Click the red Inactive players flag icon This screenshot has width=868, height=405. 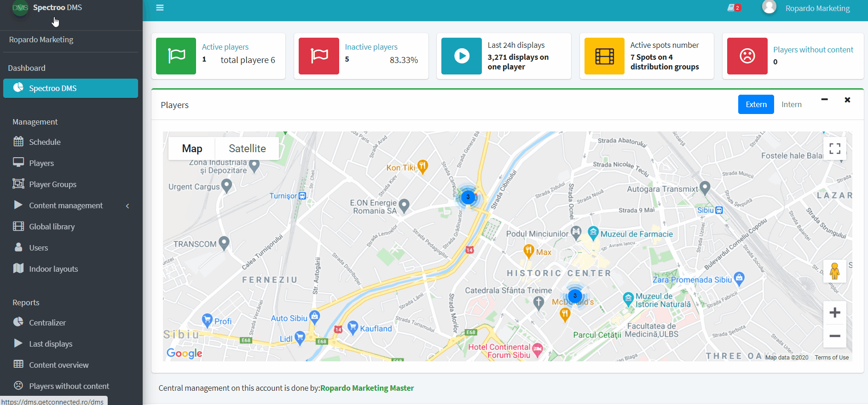coord(319,56)
